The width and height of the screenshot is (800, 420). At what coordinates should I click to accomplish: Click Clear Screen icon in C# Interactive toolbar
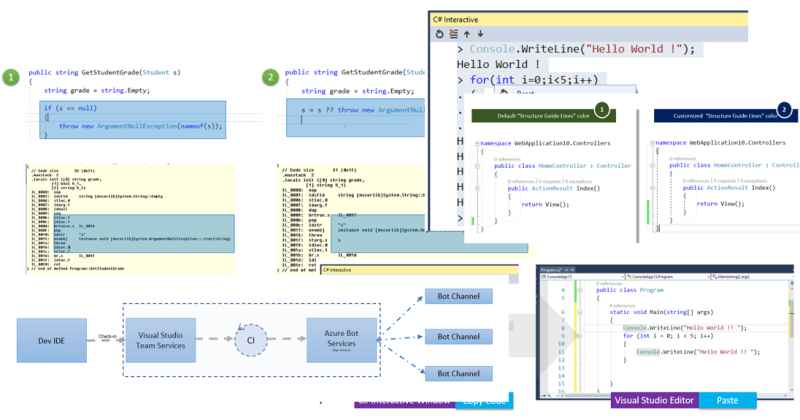click(x=454, y=32)
